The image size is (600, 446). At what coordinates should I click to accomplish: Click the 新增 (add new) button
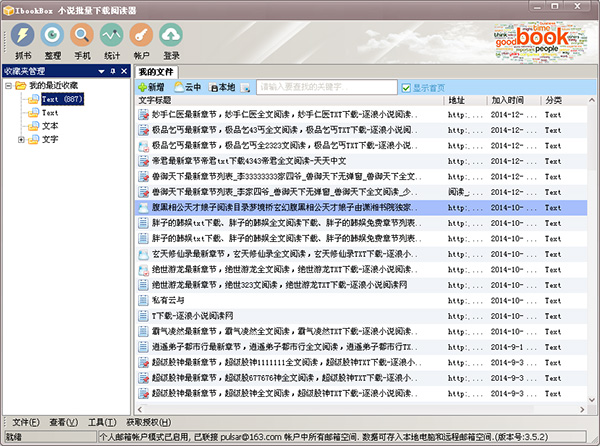coord(152,87)
